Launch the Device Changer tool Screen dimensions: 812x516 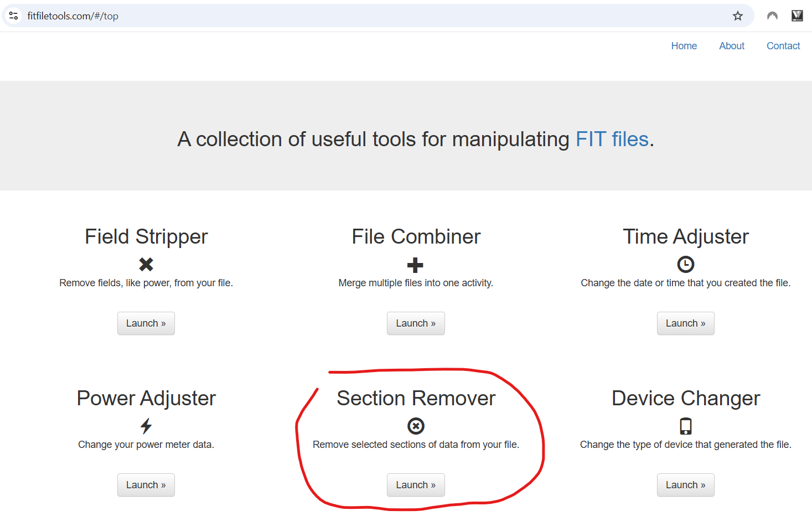(686, 485)
